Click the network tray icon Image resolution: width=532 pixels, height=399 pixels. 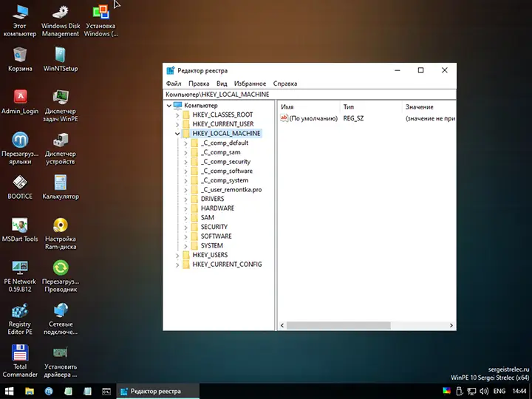(471, 391)
